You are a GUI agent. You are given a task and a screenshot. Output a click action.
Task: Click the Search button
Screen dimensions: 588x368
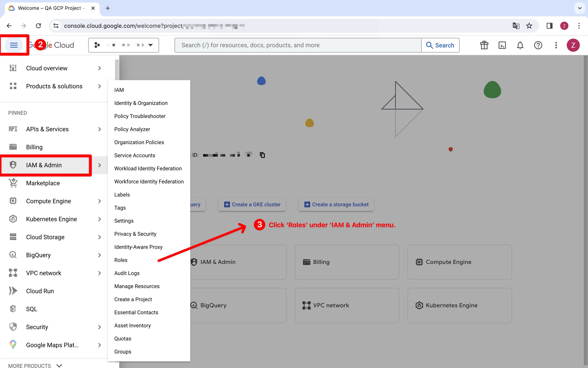pos(440,45)
